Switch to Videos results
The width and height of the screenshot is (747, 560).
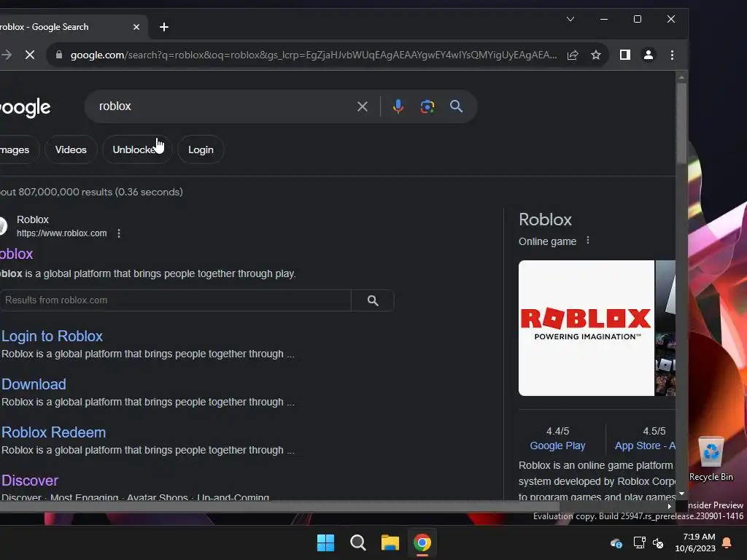pos(71,149)
